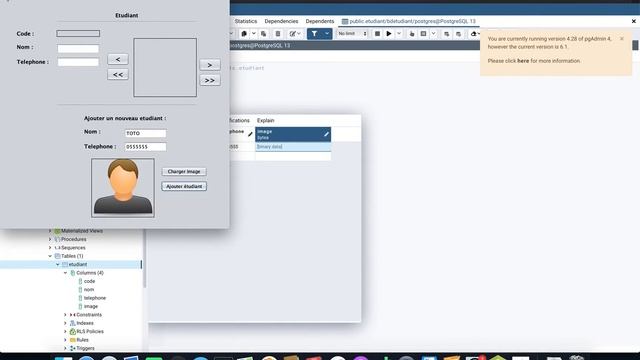Image resolution: width=640 pixels, height=360 pixels.
Task: Click the table icon in the query tool tab
Action: point(345,21)
